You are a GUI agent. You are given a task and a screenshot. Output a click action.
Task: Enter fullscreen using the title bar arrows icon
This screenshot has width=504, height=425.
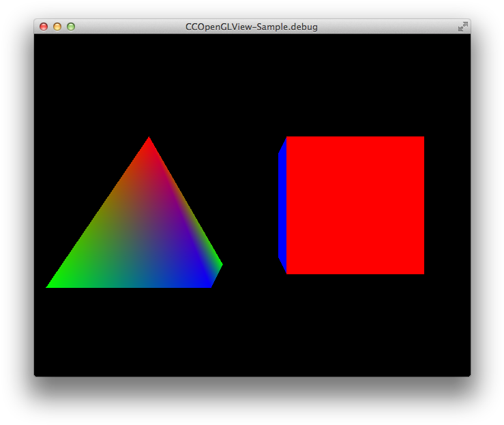(x=462, y=27)
